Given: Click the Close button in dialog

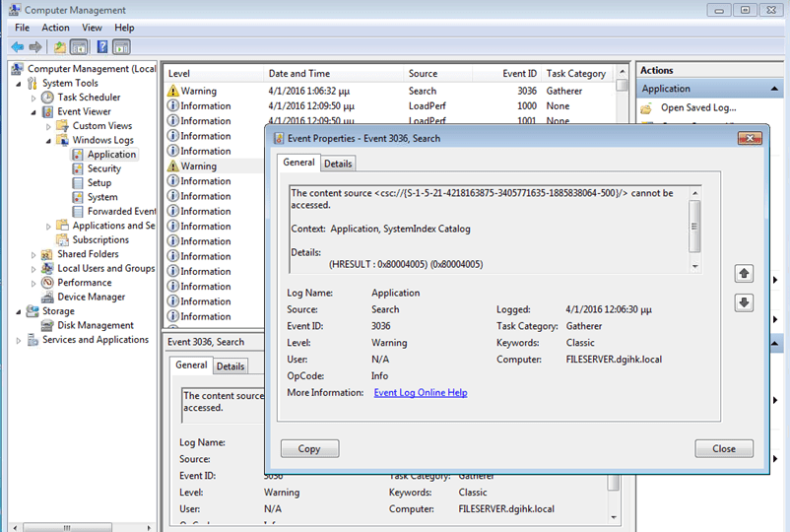Looking at the screenshot, I should coord(723,448).
